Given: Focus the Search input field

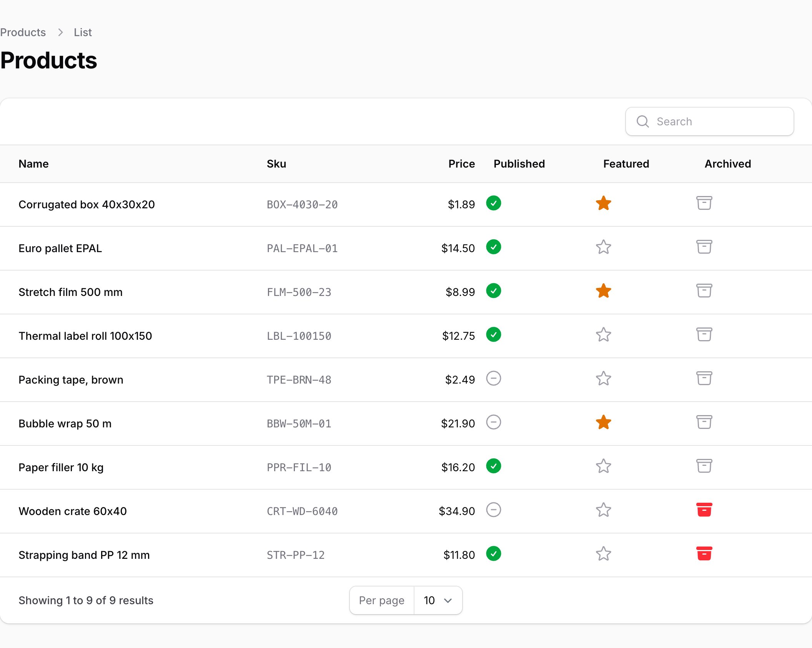Looking at the screenshot, I should click(x=709, y=121).
